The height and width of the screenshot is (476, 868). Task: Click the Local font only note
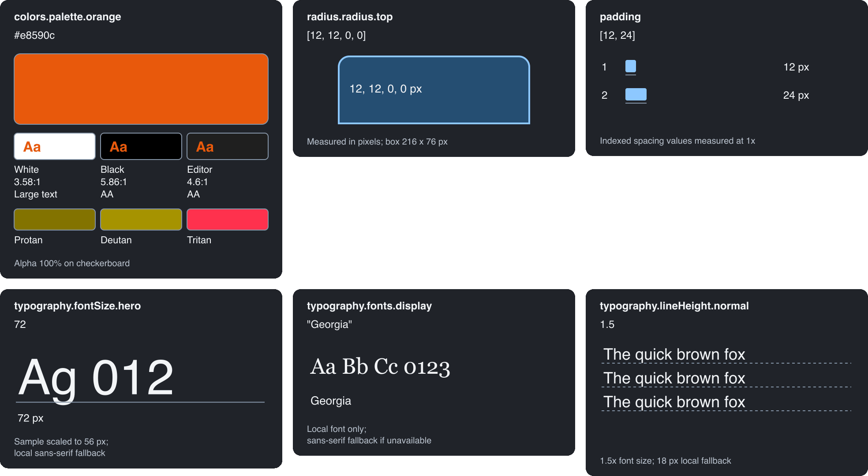click(x=369, y=435)
